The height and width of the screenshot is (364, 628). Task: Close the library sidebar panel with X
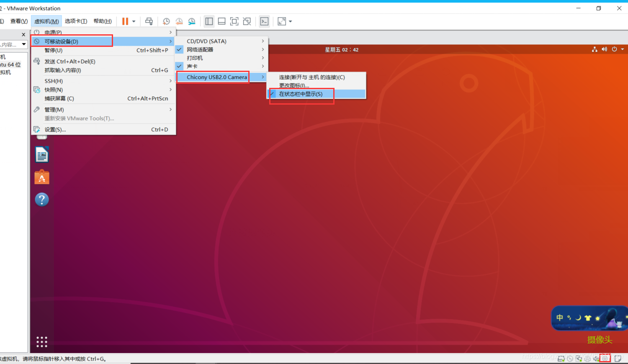tap(23, 35)
